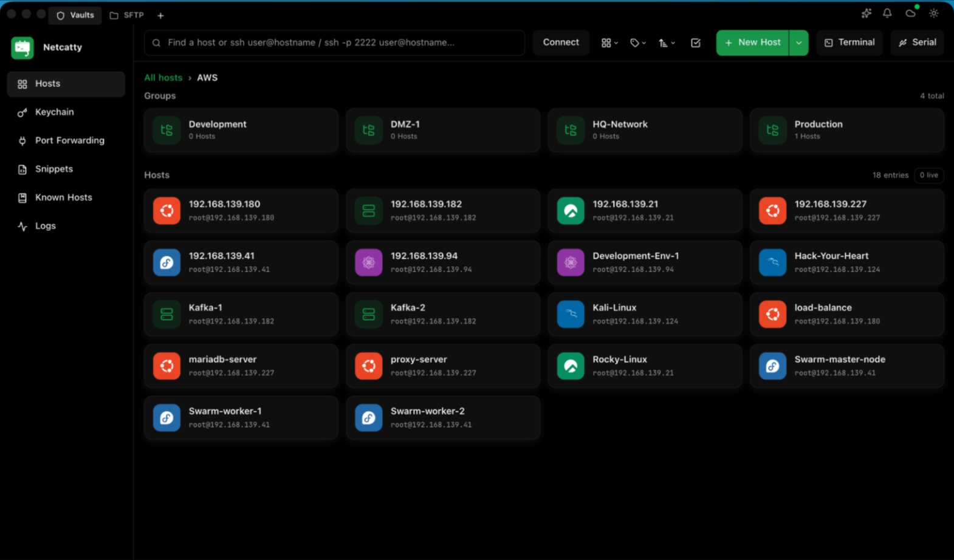Screen dimensions: 954x560
Task: Open a Terminal session
Action: (849, 43)
